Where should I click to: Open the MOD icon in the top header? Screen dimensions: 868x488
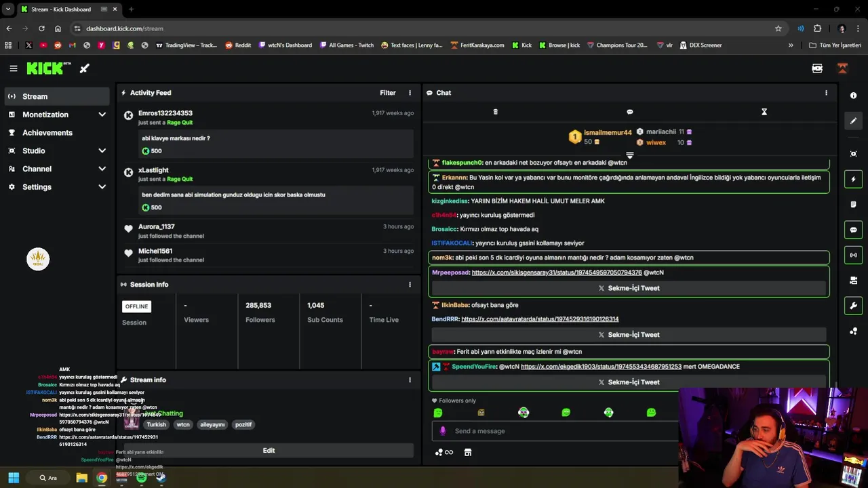tap(817, 68)
